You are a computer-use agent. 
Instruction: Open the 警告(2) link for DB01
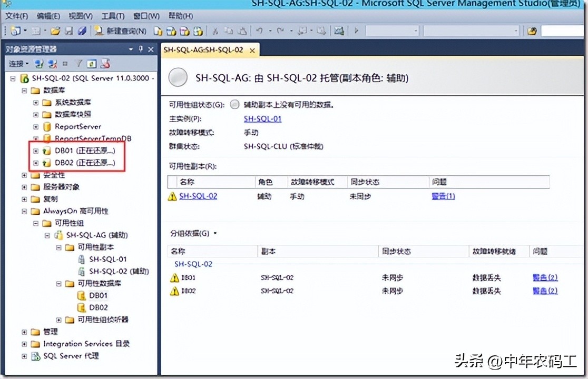click(545, 277)
